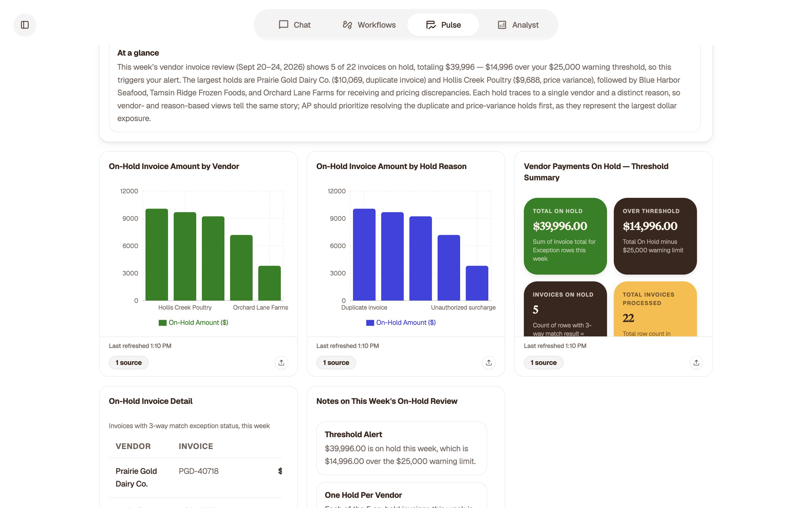812x508 pixels.
Task: Click On-Hold Invoice Detail title
Action: [x=151, y=401]
